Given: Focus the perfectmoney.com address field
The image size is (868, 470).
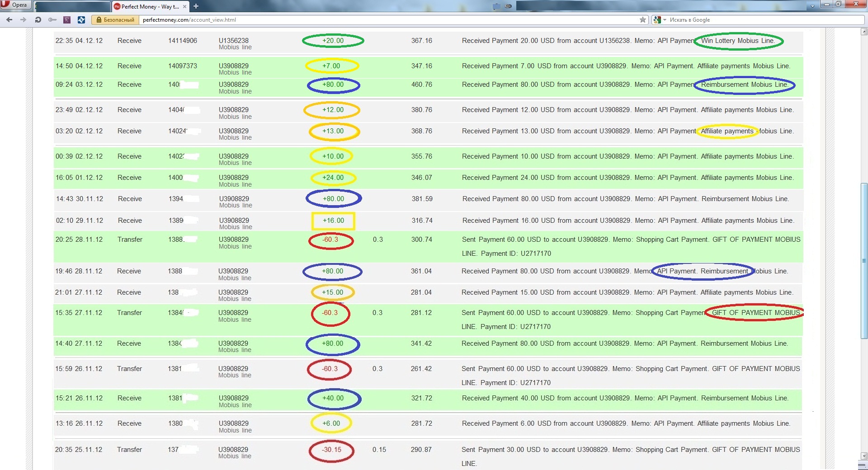Looking at the screenshot, I should tap(389, 20).
